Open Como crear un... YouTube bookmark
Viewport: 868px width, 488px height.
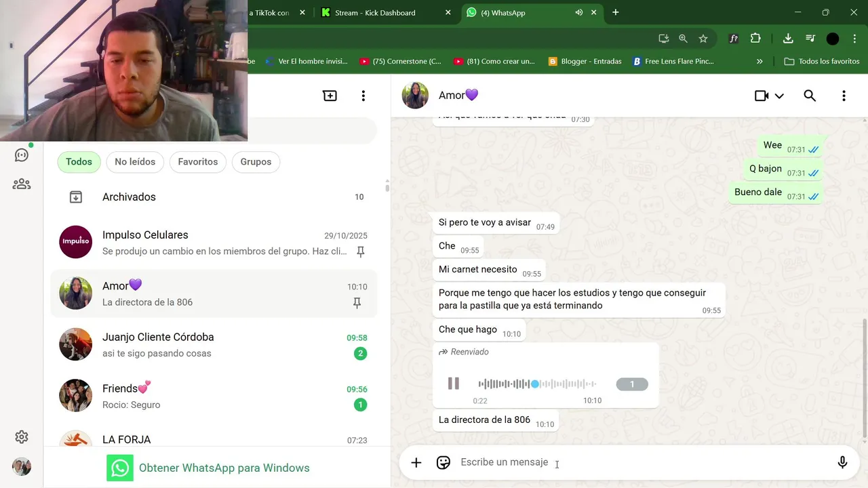[494, 61]
